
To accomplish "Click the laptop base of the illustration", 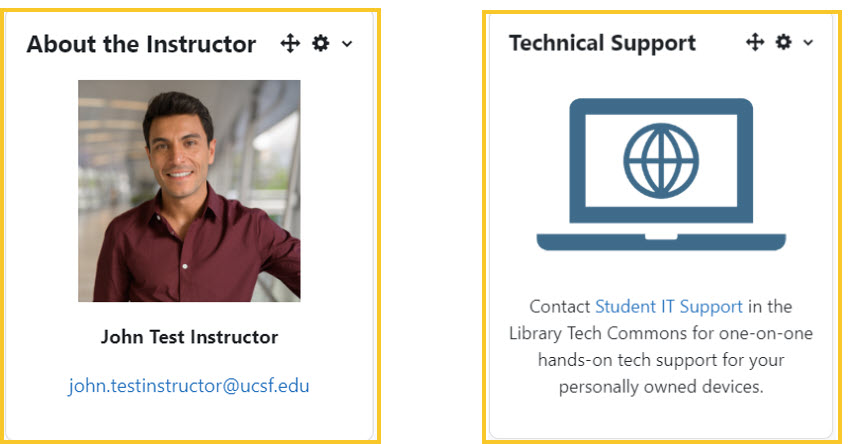I will point(661,242).
